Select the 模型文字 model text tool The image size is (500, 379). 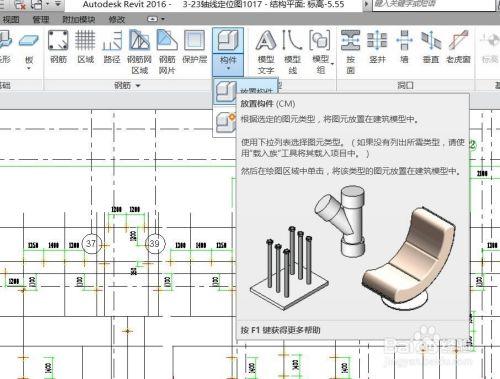pyautogui.click(x=266, y=52)
